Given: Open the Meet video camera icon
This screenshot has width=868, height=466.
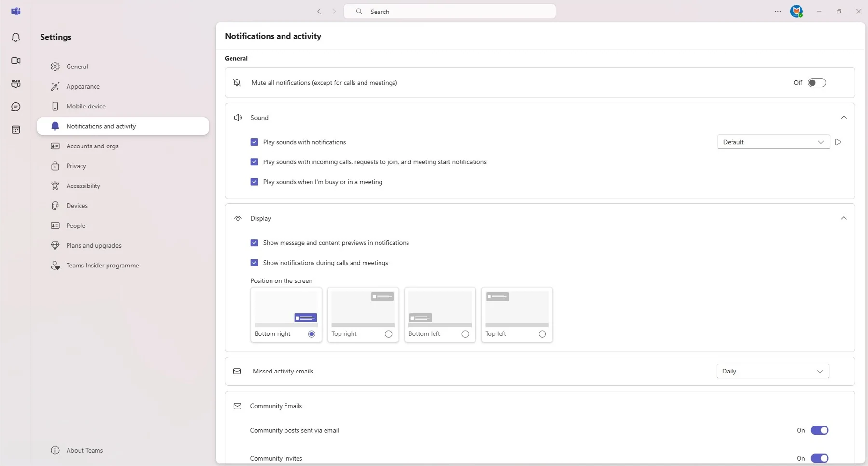Looking at the screenshot, I should 16,61.
